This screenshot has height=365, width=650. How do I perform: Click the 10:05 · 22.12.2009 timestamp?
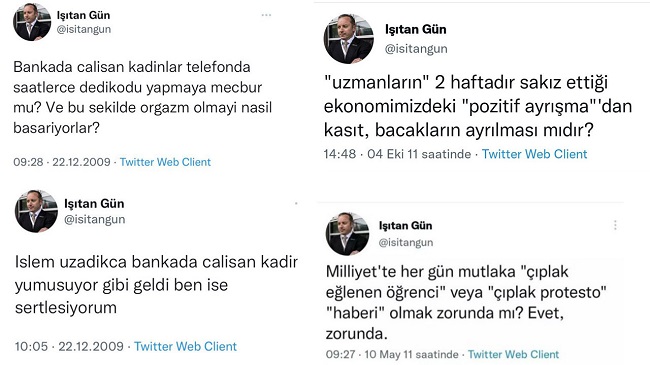69,346
